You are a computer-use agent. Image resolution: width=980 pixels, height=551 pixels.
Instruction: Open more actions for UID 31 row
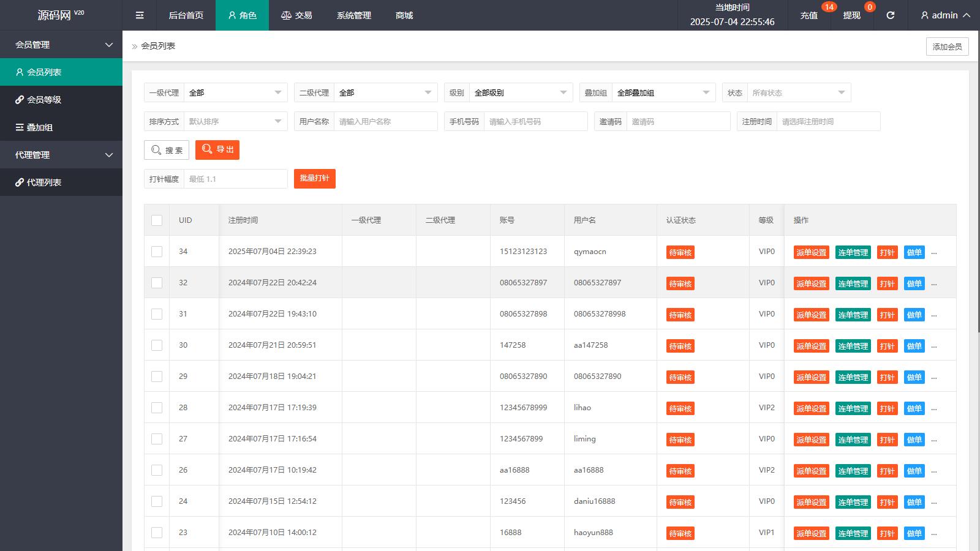click(934, 315)
